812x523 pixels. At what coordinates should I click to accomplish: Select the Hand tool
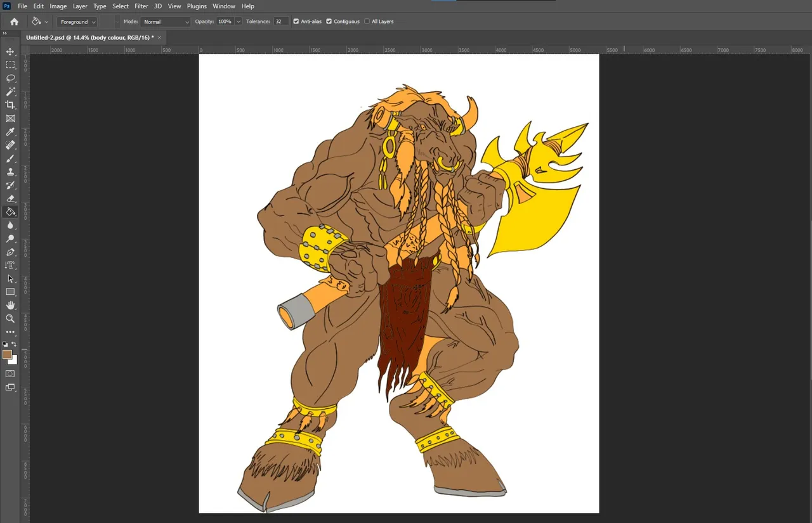click(10, 305)
